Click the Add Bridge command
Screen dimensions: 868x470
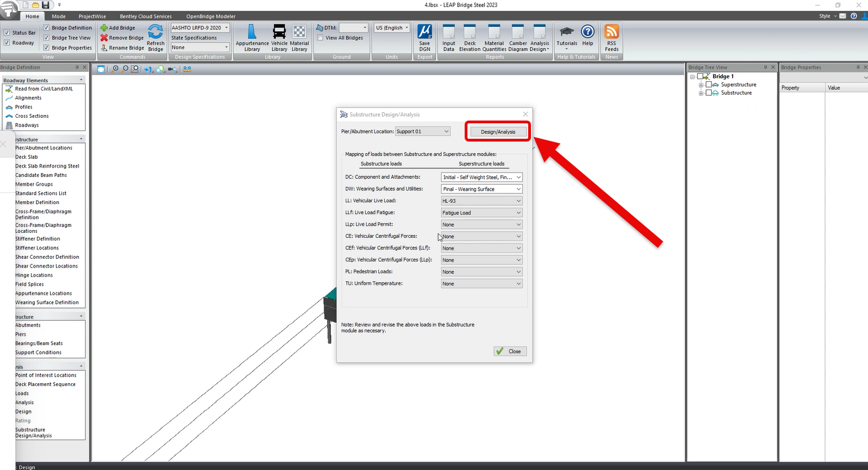coord(118,28)
